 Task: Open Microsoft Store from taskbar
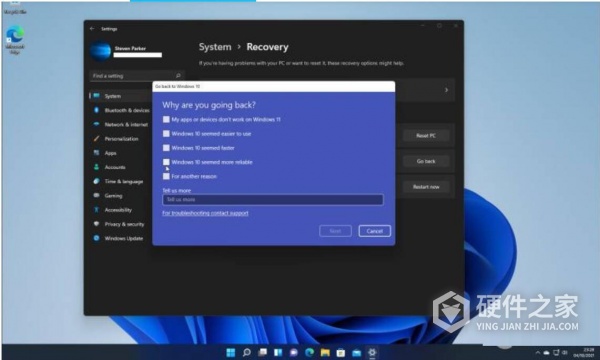[341, 352]
